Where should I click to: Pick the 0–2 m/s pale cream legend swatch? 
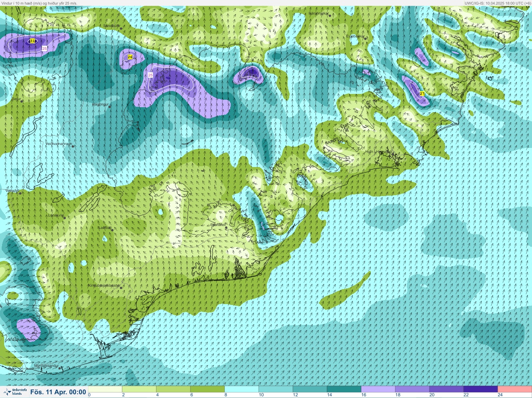105,389
